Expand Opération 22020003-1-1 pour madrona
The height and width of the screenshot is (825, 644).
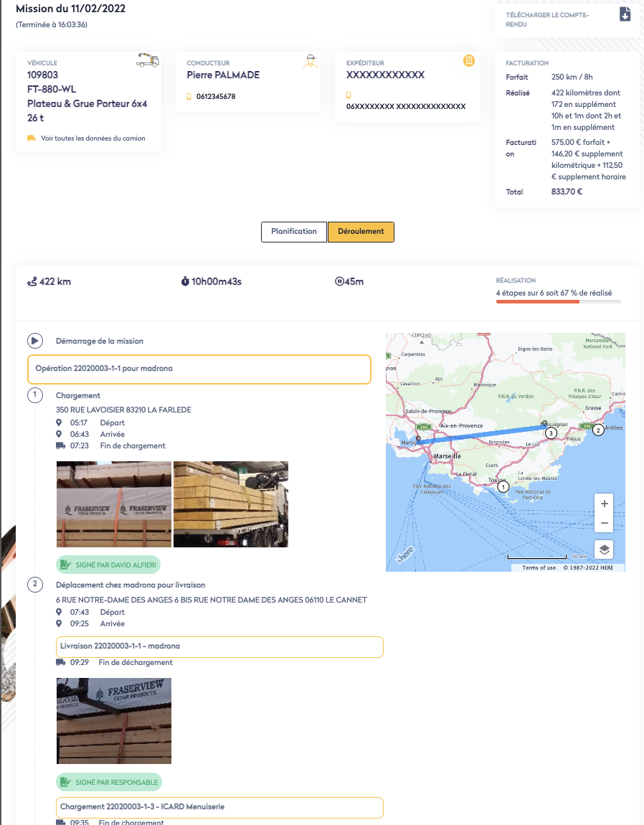click(x=199, y=369)
